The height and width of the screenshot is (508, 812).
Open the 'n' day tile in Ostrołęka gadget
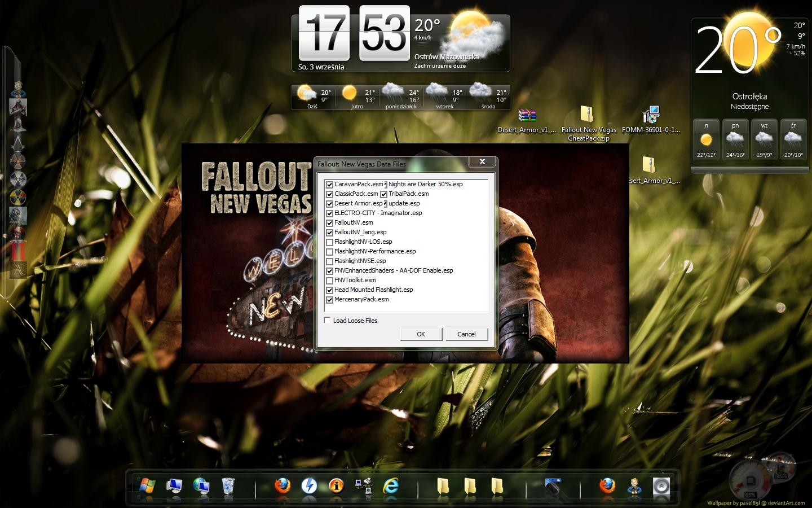click(706, 139)
